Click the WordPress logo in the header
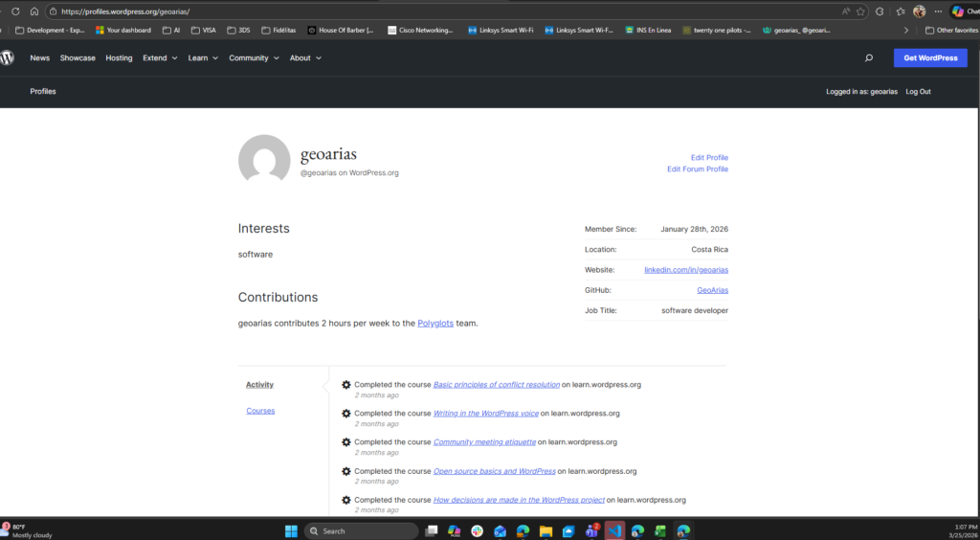980x540 pixels. point(8,57)
